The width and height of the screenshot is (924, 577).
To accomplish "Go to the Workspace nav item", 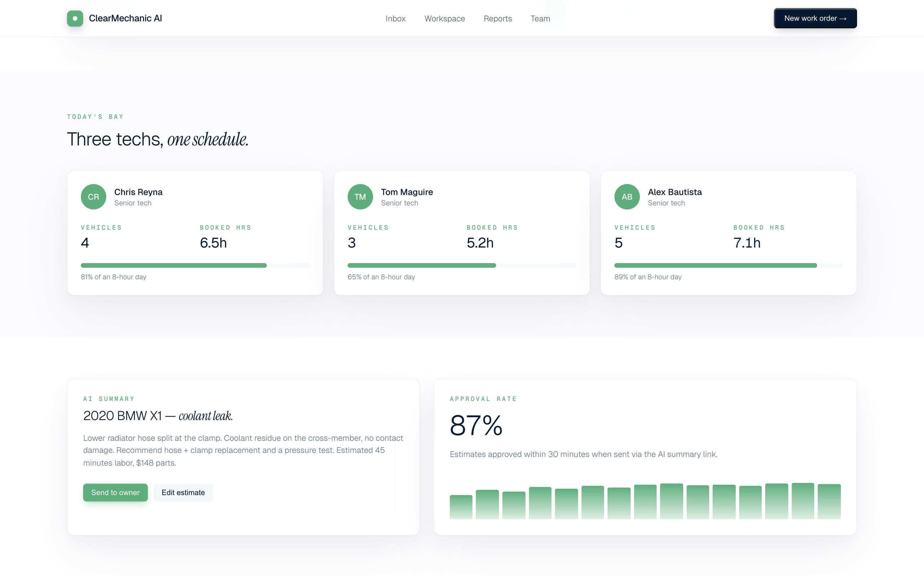I will 444,19.
